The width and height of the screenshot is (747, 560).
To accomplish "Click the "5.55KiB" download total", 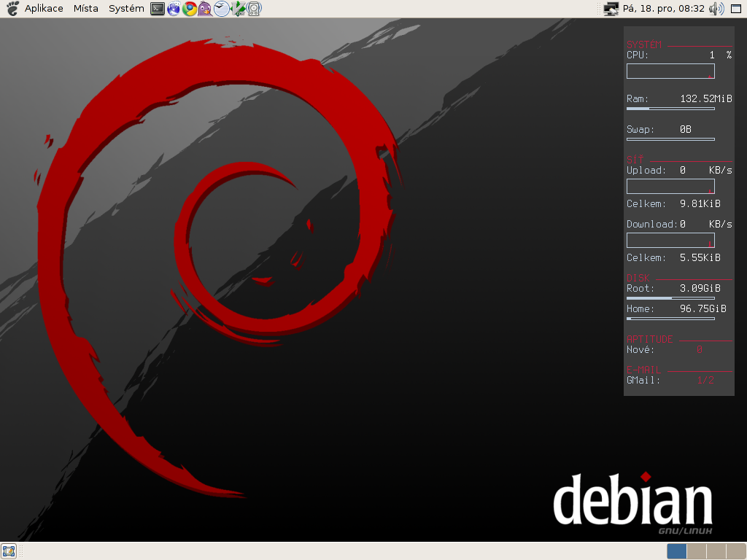I will pos(700,257).
